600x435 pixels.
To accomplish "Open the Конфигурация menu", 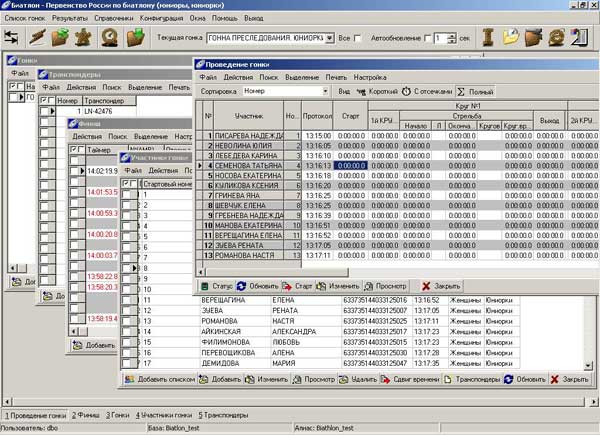I will point(161,18).
